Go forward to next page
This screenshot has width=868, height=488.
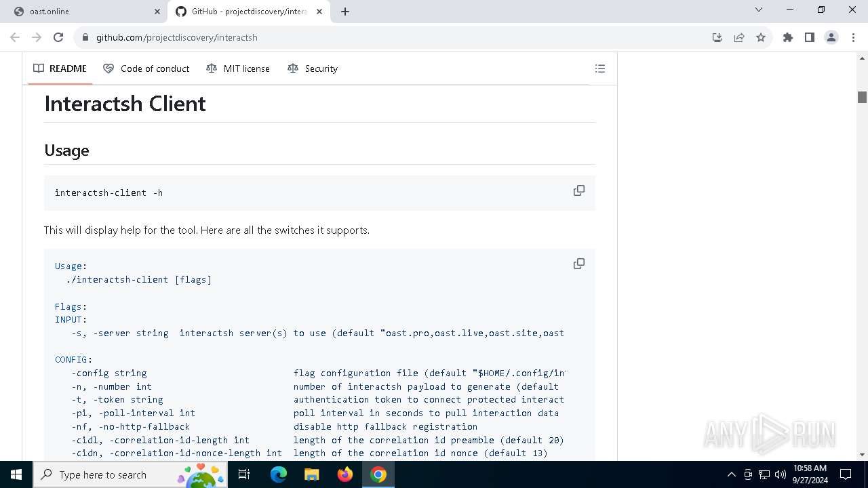[37, 37]
